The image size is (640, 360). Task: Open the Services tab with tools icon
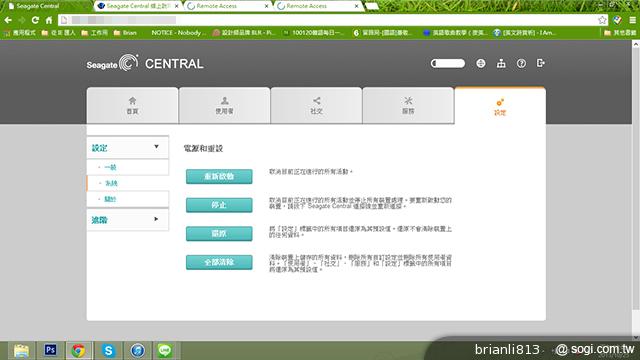[408, 105]
